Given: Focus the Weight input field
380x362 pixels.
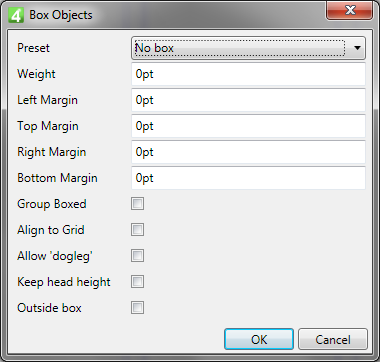Looking at the screenshot, I should [x=248, y=74].
